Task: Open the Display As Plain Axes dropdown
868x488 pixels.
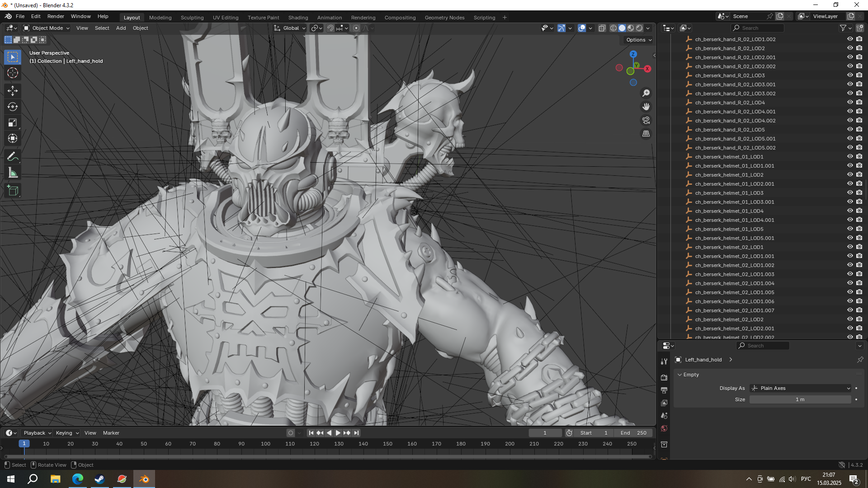Action: click(800, 388)
